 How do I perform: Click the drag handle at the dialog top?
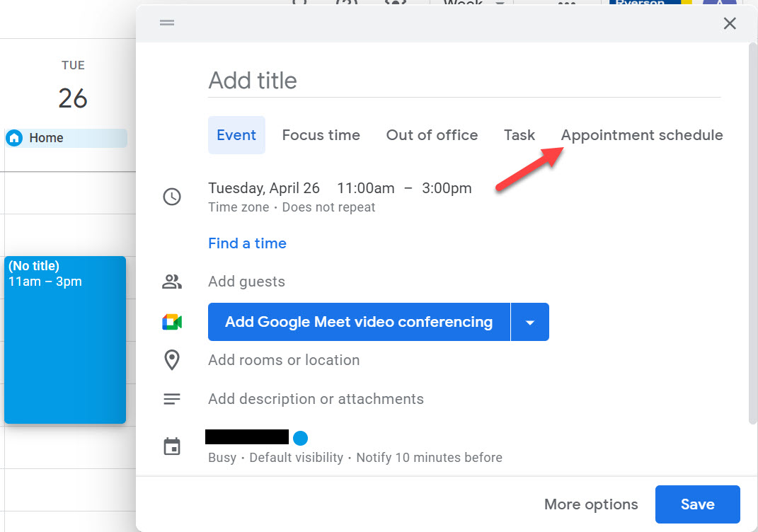(167, 23)
